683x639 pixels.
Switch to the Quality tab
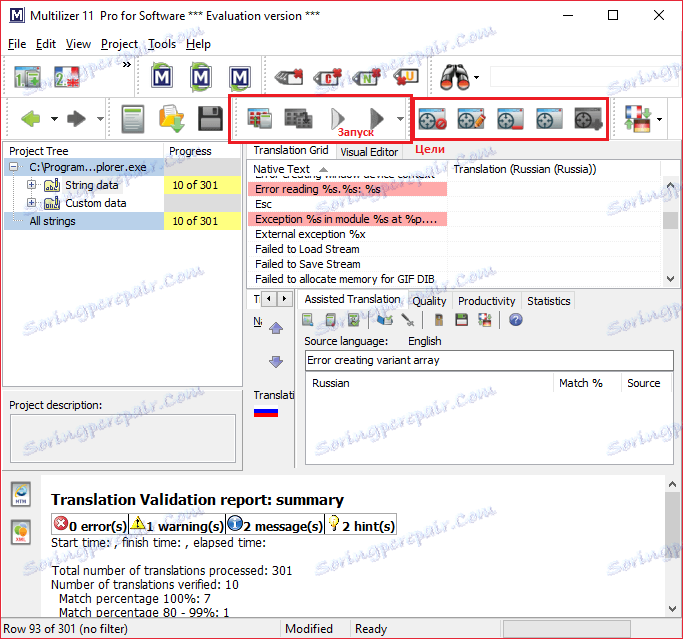pos(429,301)
